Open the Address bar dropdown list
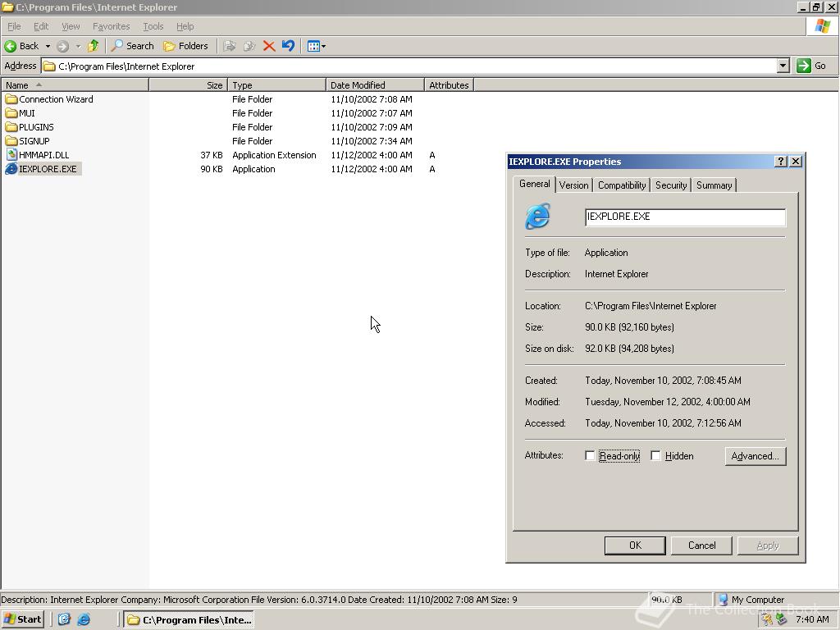The width and height of the screenshot is (840, 630). 783,66
